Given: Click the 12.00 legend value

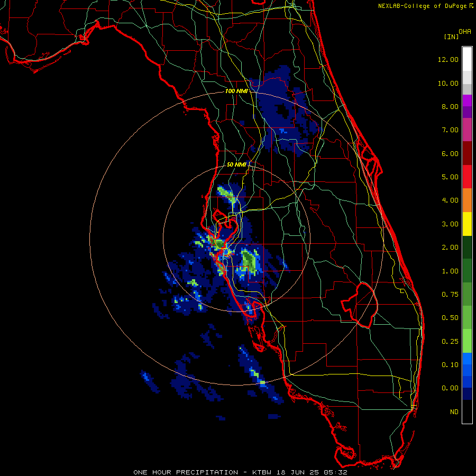Looking at the screenshot, I should [448, 59].
